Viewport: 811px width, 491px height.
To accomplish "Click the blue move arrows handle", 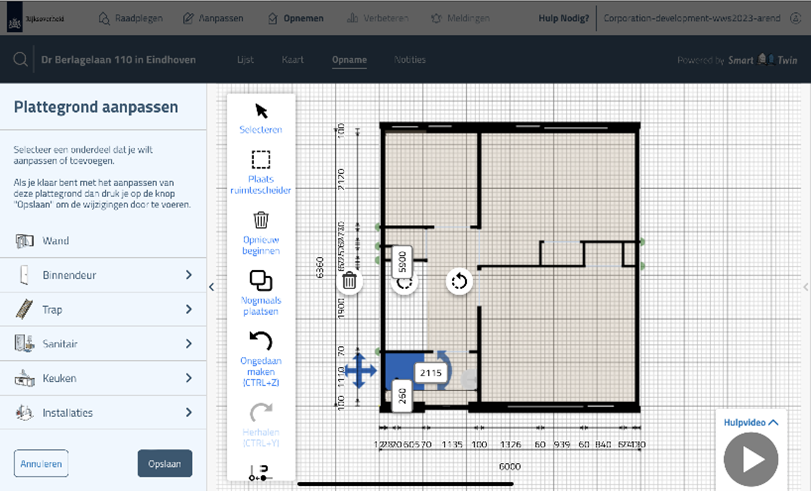I will [x=360, y=371].
